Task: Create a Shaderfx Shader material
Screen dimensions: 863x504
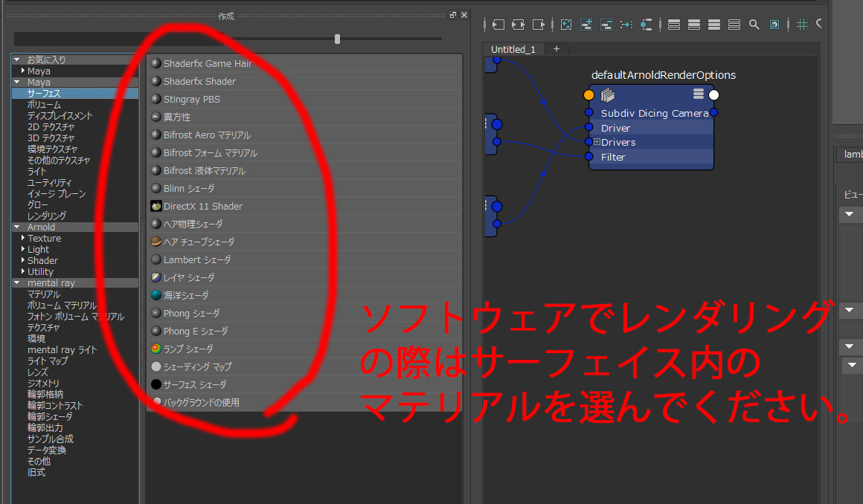Action: pyautogui.click(x=304, y=82)
